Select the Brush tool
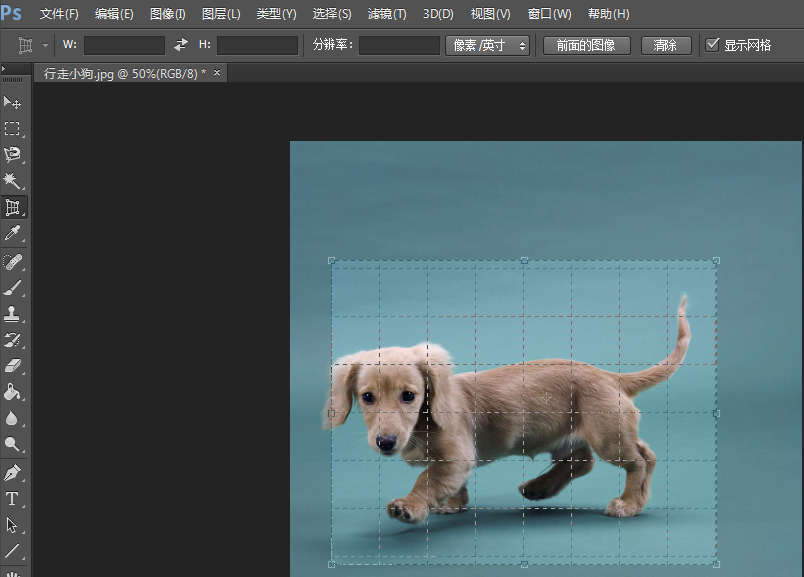The image size is (804, 577). tap(13, 288)
